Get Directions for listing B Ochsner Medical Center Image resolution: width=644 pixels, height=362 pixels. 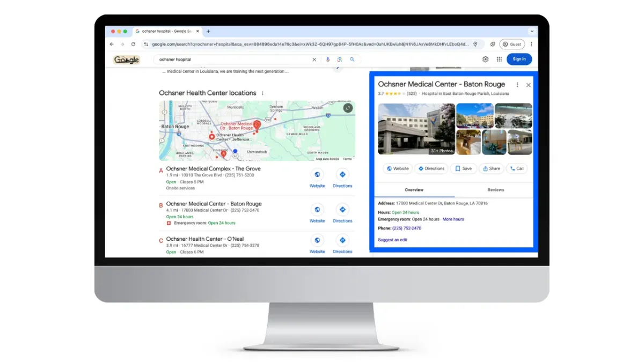point(342,213)
